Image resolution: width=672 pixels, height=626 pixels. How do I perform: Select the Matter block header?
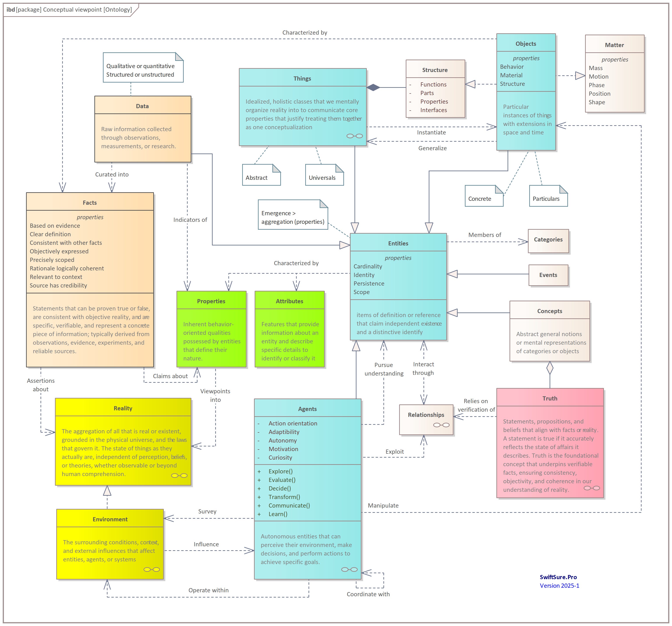pyautogui.click(x=614, y=45)
